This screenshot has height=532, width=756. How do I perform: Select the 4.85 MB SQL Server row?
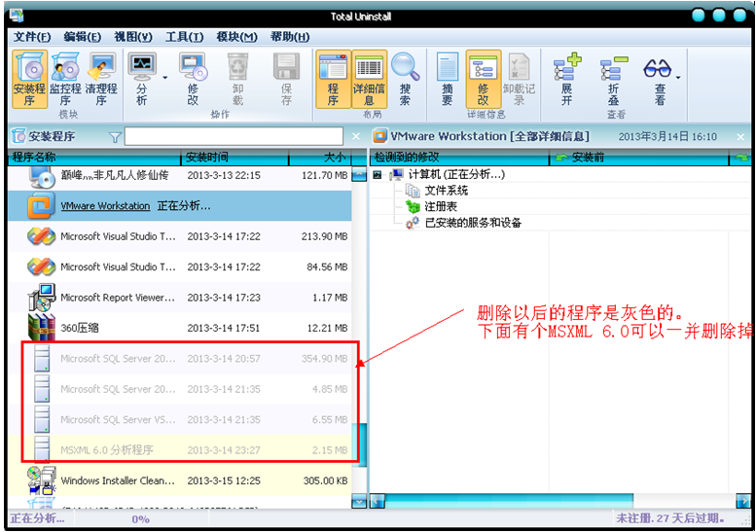click(x=179, y=389)
